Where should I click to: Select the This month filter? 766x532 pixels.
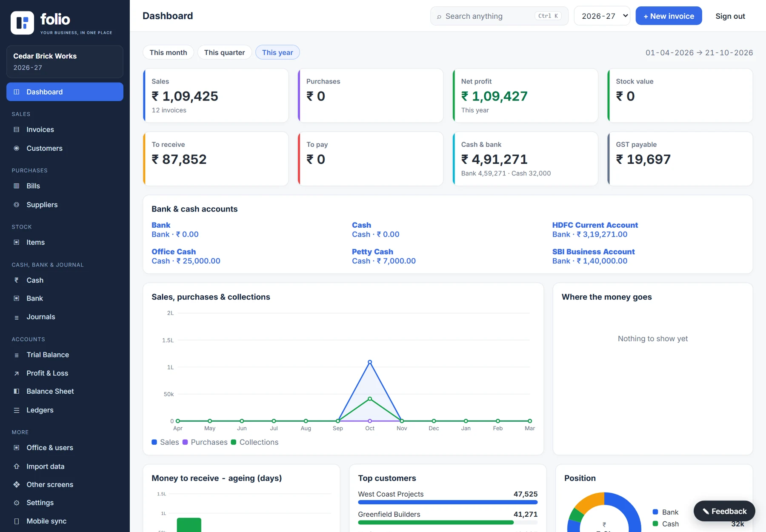(168, 52)
